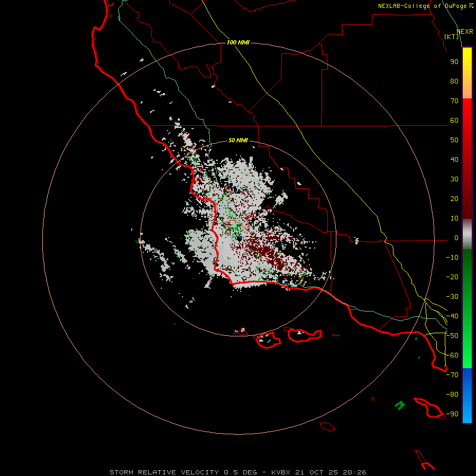Click the -20 value on the velocity scale

click(452, 277)
